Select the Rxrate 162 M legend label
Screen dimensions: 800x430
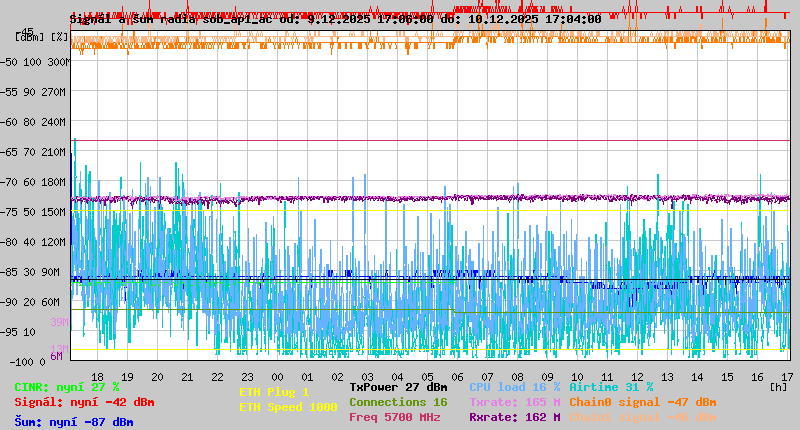click(514, 417)
